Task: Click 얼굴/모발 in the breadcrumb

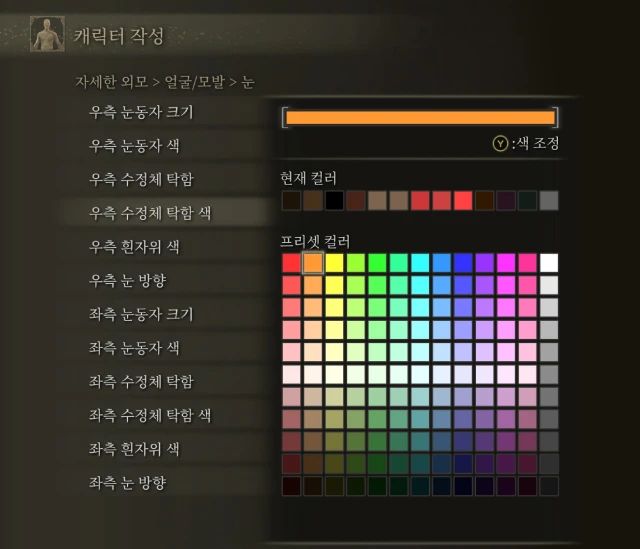Action: (x=195, y=82)
